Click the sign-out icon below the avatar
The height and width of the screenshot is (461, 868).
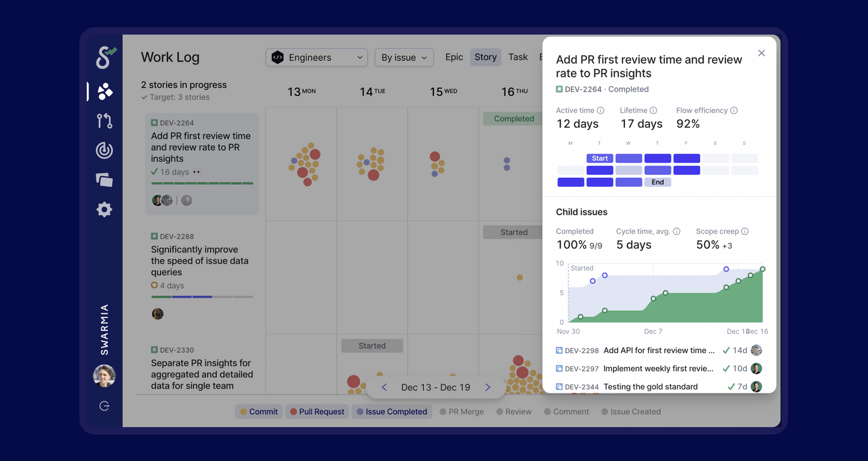104,406
